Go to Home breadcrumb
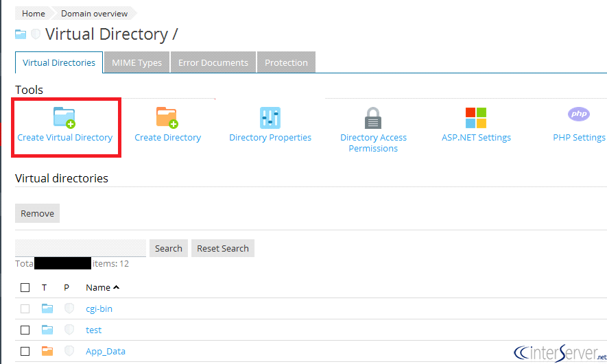The image size is (607, 364). (34, 14)
